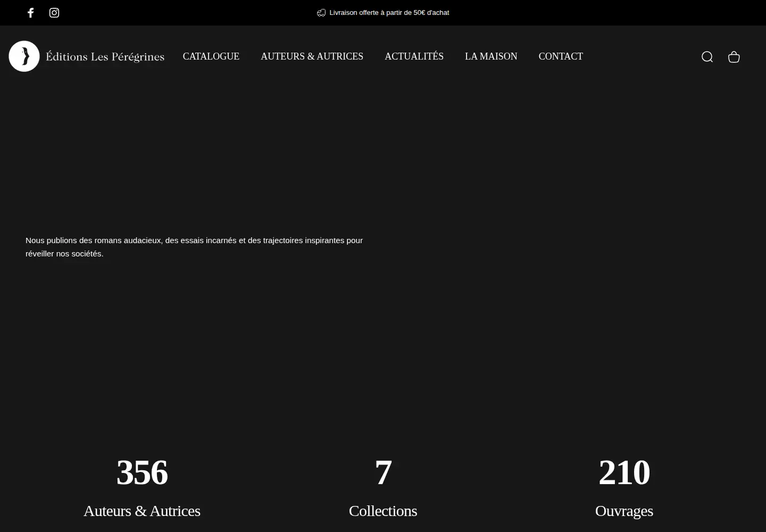Click the Éditions Les Pérégrines wordmark
The image size is (766, 532).
click(105, 56)
